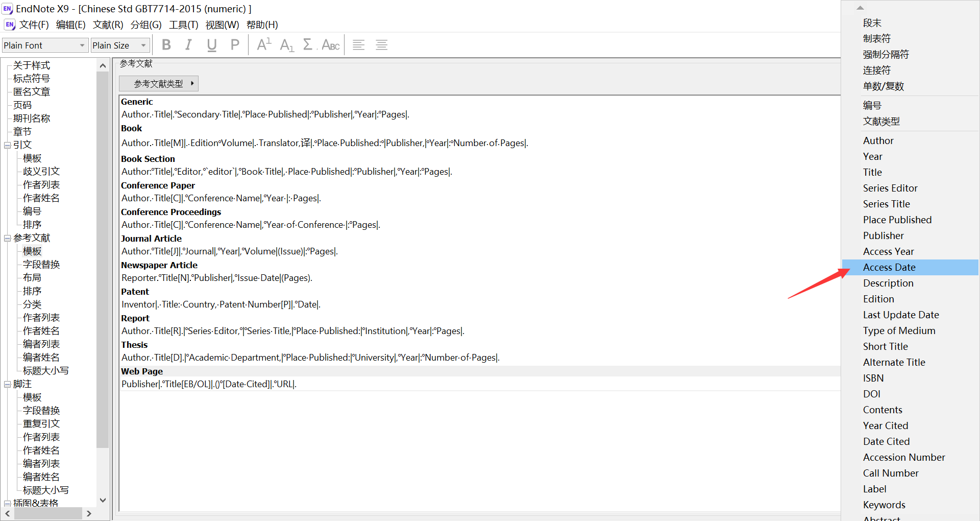The height and width of the screenshot is (521, 980).
Task: Open the 参考文献类型 dropdown button
Action: pyautogui.click(x=158, y=83)
